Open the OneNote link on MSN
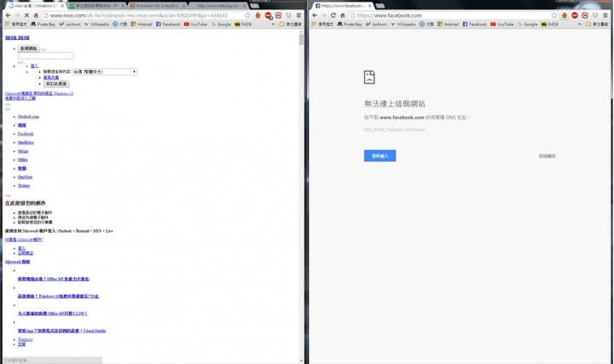This screenshot has height=364, width=614. tap(25, 177)
